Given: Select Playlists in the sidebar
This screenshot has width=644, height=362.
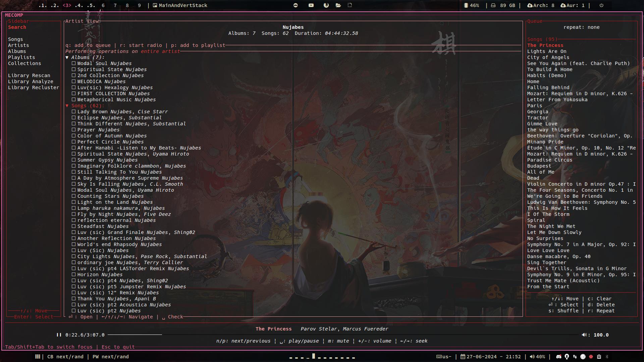Looking at the screenshot, I should (x=21, y=57).
